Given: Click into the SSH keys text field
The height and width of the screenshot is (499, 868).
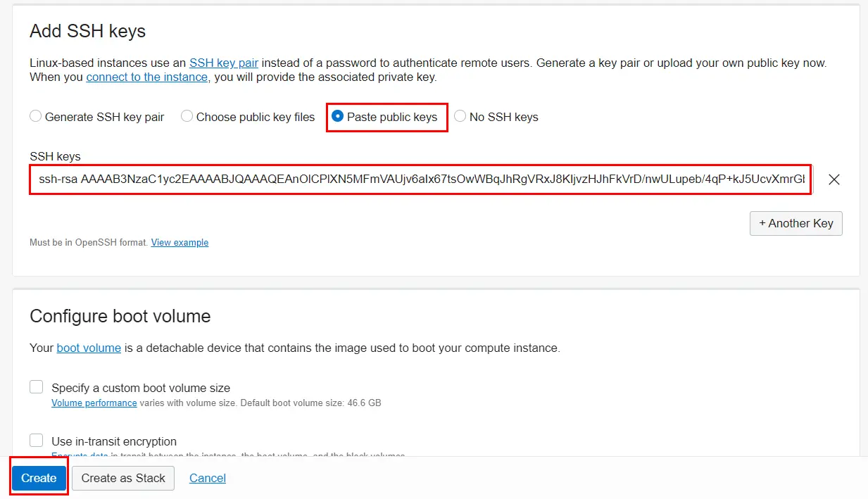Looking at the screenshot, I should pyautogui.click(x=420, y=179).
